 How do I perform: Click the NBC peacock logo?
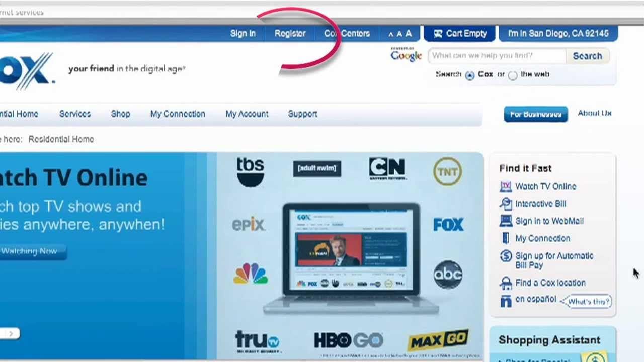pyautogui.click(x=251, y=274)
